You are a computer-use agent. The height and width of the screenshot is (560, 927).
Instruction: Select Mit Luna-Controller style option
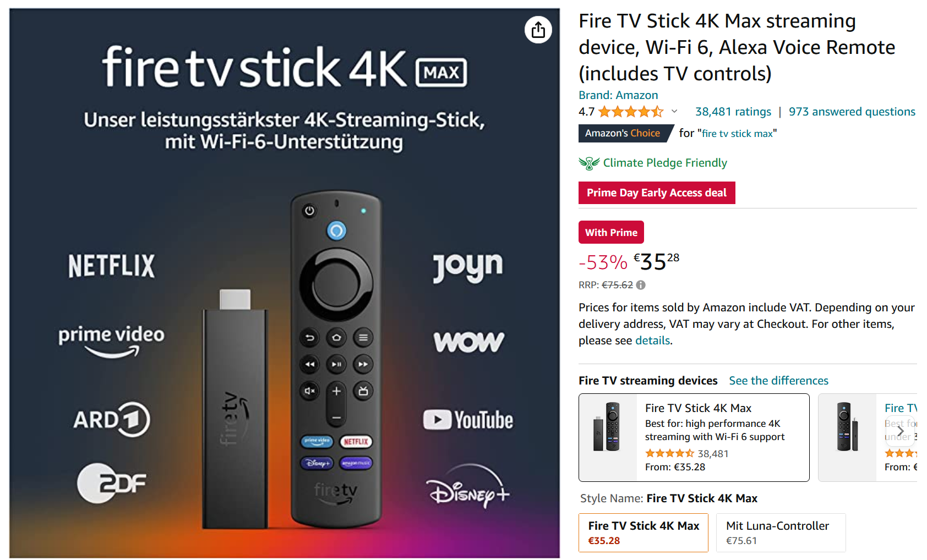click(x=781, y=532)
